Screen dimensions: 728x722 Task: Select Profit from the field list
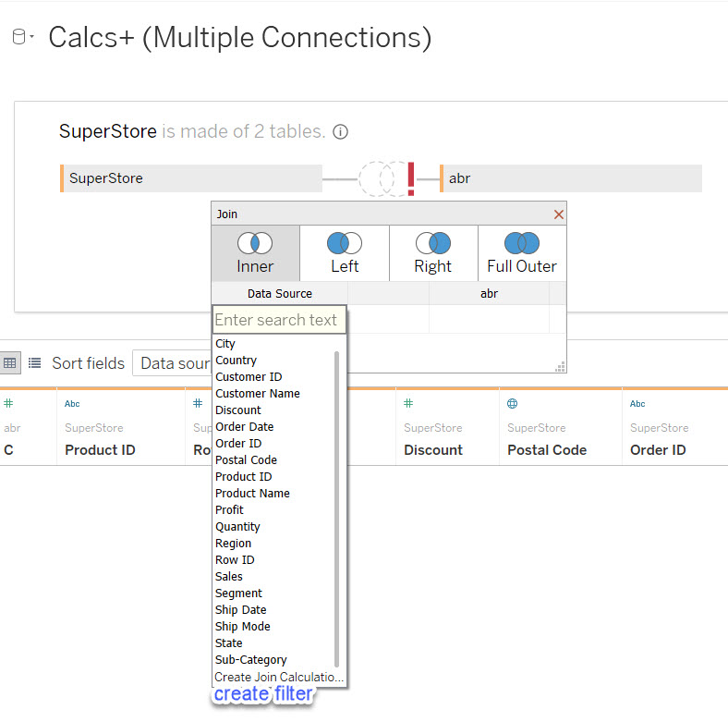(x=229, y=510)
